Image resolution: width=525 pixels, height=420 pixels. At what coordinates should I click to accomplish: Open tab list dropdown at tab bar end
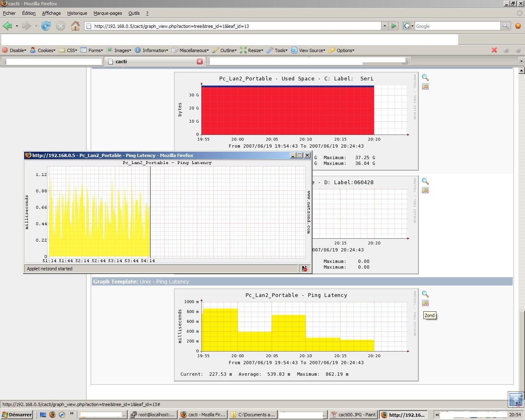521,61
